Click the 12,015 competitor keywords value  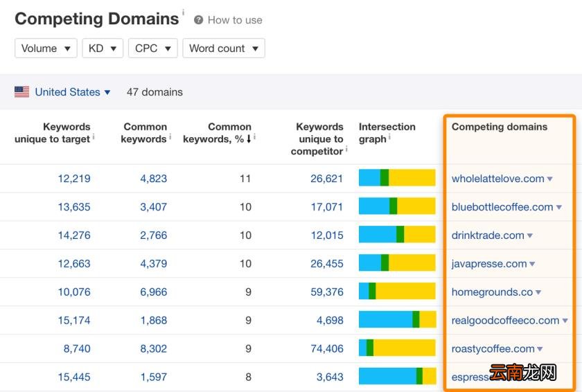click(x=326, y=235)
